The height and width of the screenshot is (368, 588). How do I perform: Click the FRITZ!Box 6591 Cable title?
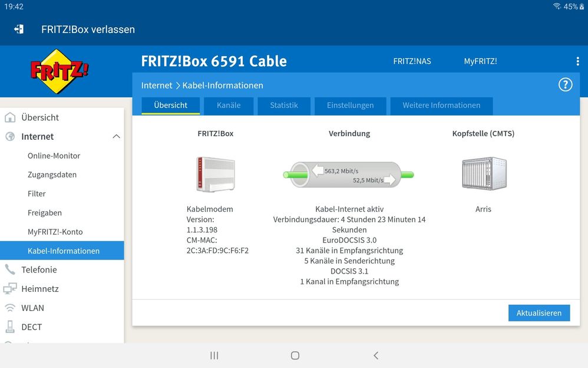[214, 61]
